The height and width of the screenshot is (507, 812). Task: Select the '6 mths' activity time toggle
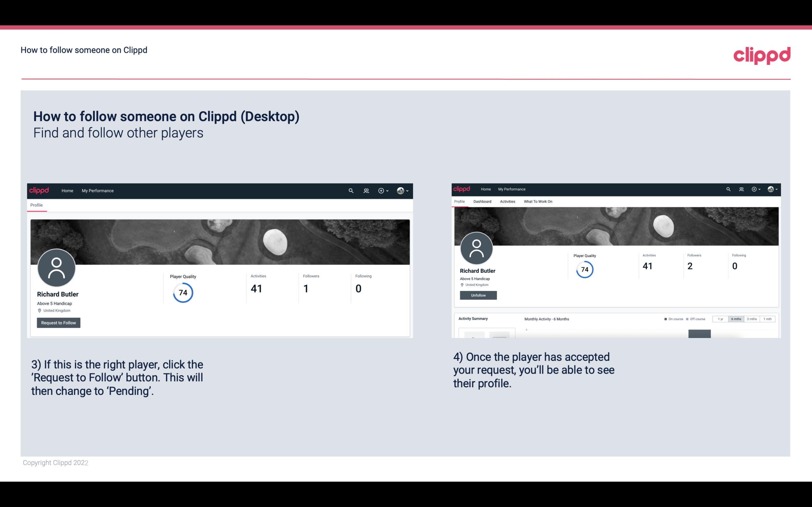735,319
